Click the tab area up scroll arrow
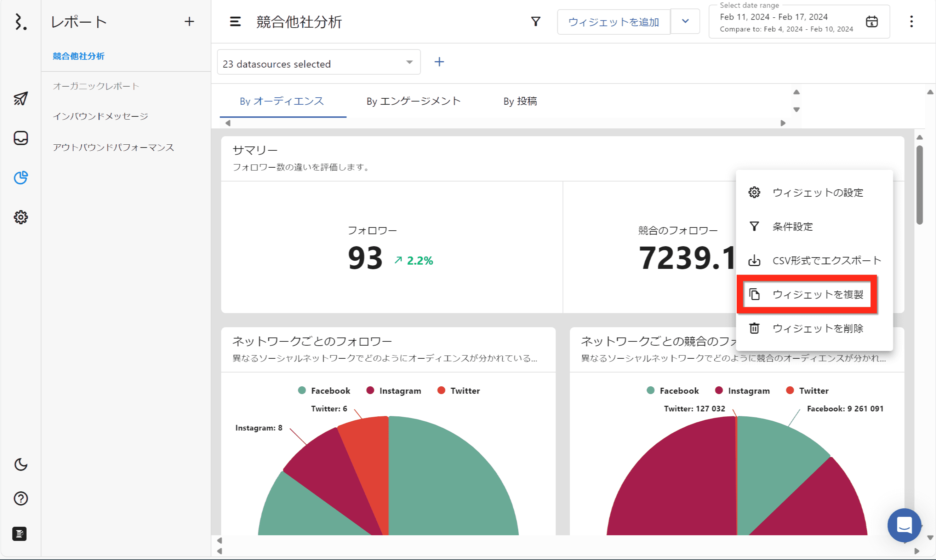The height and width of the screenshot is (560, 936). tap(796, 92)
